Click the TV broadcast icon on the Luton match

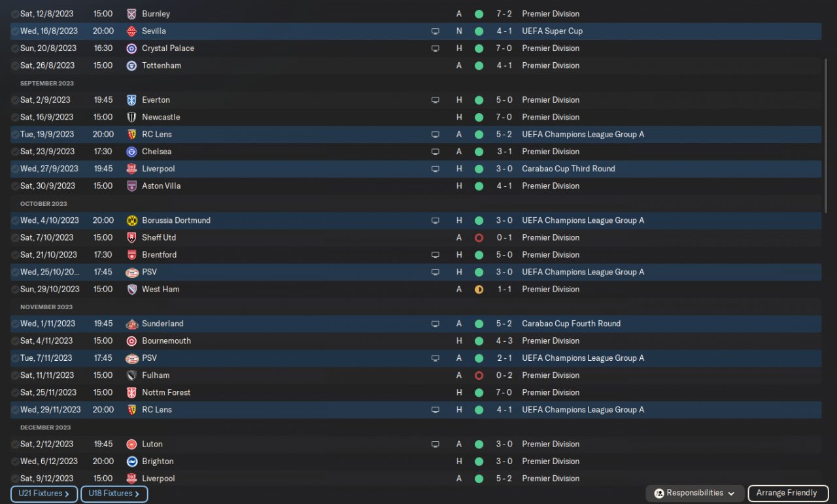tap(436, 445)
